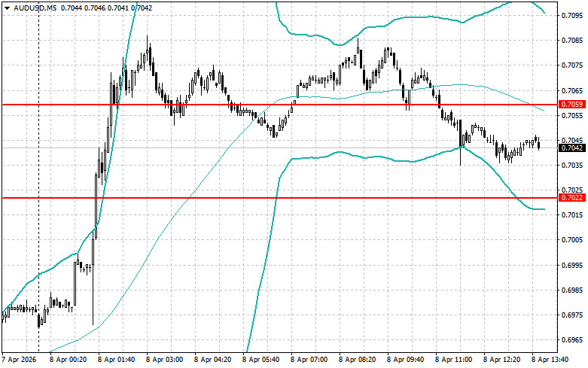Screen dimensions: 588x368
Task: Click the 8 Apr 09:40 time label
Action: tap(405, 360)
